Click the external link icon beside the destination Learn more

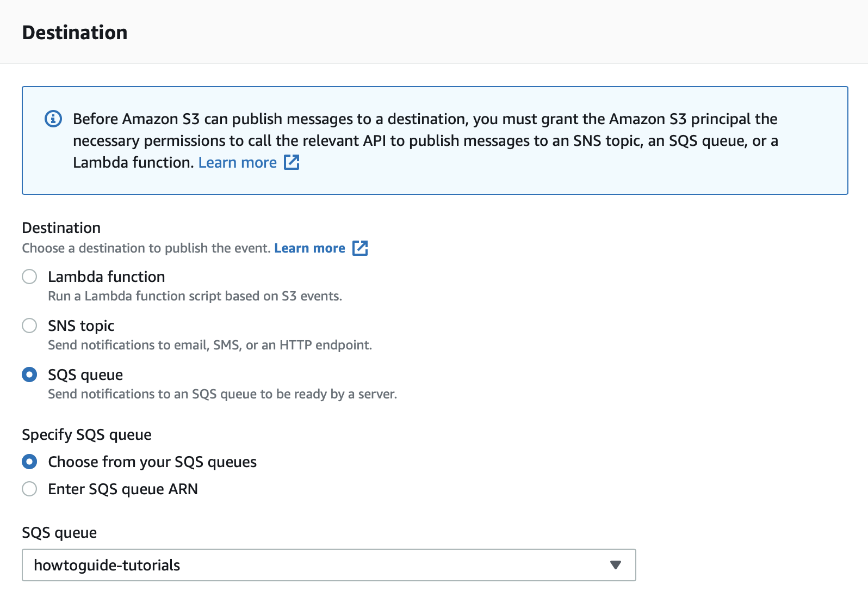point(360,248)
